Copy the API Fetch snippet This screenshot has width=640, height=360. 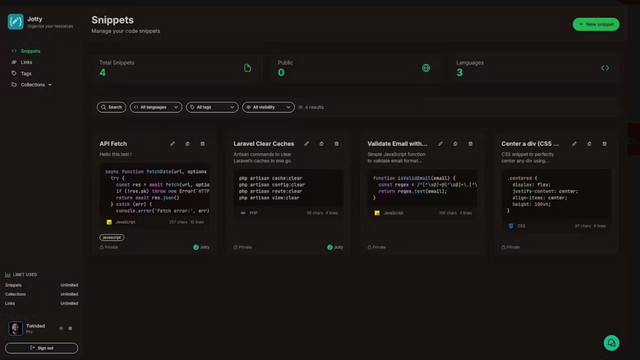pos(187,144)
